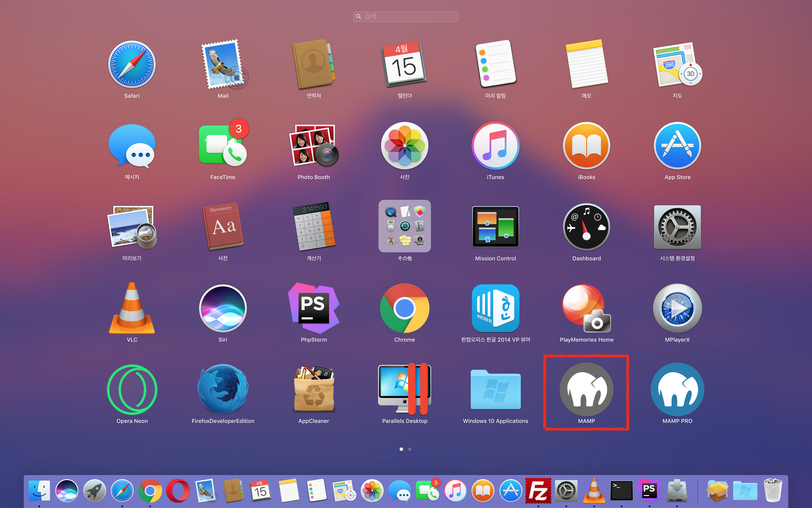Open iBooks in the Dock
The width and height of the screenshot is (812, 508).
click(483, 490)
